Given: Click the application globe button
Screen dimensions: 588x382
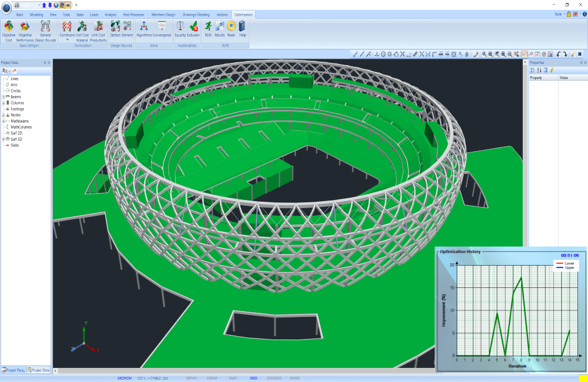Looking at the screenshot, I should point(6,8).
